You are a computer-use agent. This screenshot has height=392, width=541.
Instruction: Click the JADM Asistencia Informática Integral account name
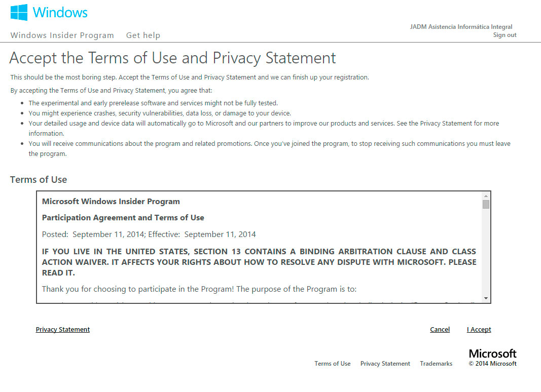coord(461,27)
